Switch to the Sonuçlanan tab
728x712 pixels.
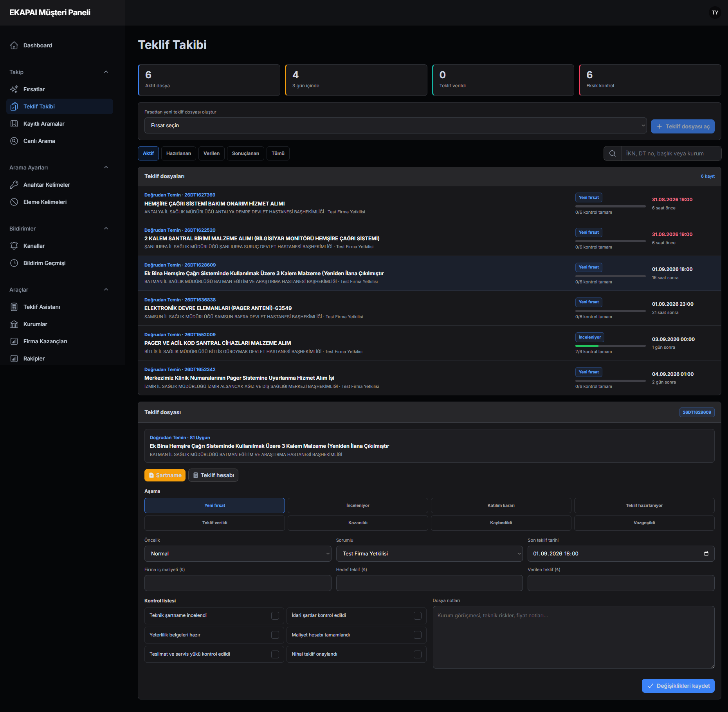245,153
